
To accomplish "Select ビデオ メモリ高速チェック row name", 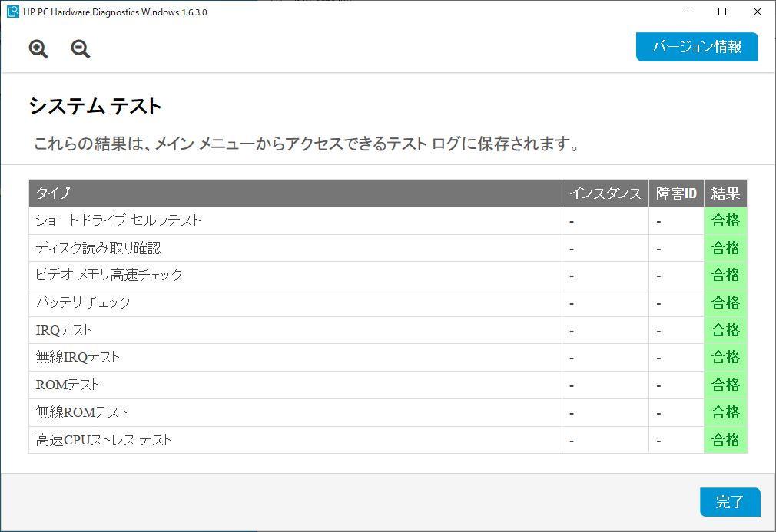I will pos(109,275).
